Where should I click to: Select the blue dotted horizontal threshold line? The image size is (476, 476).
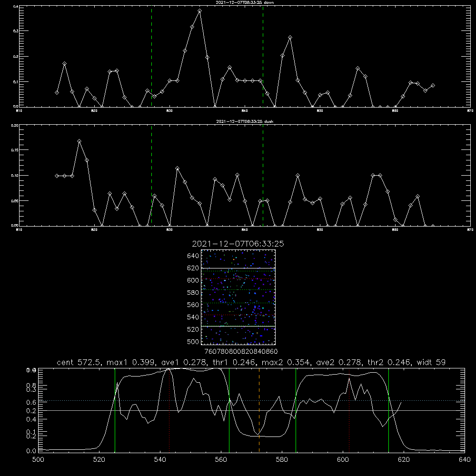point(251,401)
